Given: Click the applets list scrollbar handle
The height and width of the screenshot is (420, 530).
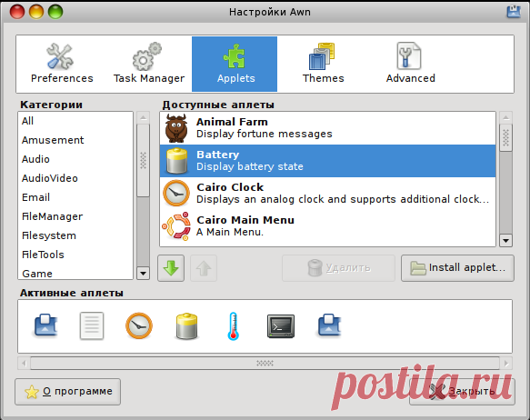Looking at the screenshot, I should 505,138.
